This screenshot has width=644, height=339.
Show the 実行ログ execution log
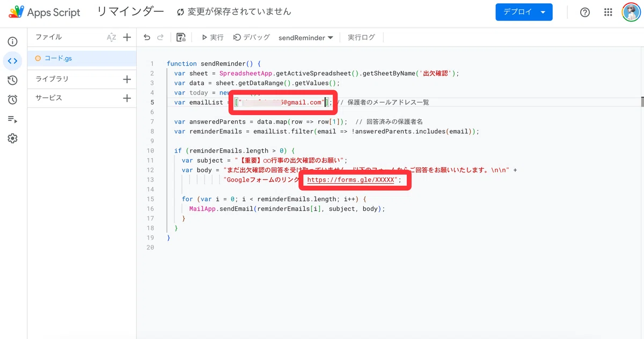click(362, 38)
